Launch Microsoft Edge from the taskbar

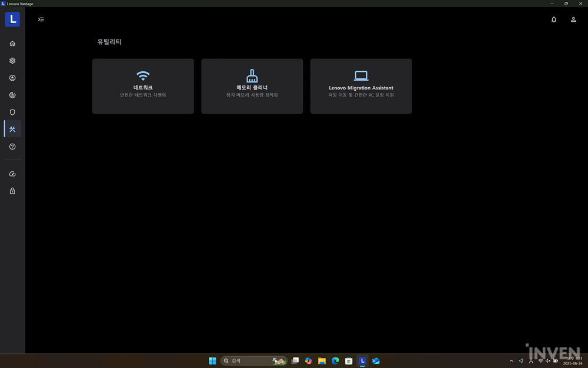tap(335, 361)
